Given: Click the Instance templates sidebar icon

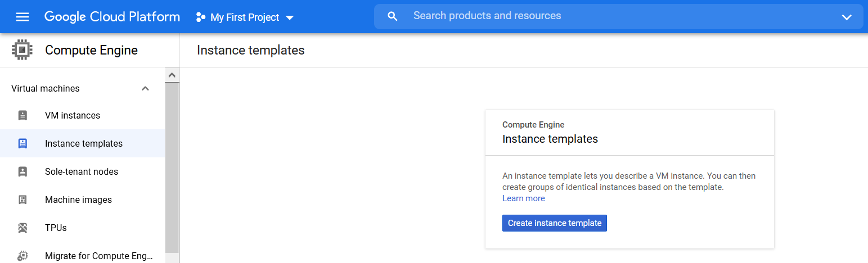Looking at the screenshot, I should [x=23, y=144].
